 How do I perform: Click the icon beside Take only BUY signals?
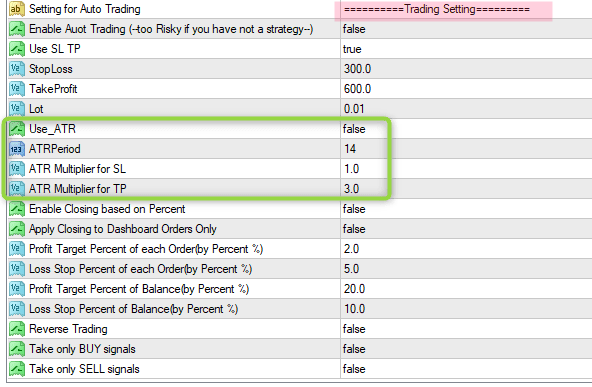pyautogui.click(x=17, y=349)
